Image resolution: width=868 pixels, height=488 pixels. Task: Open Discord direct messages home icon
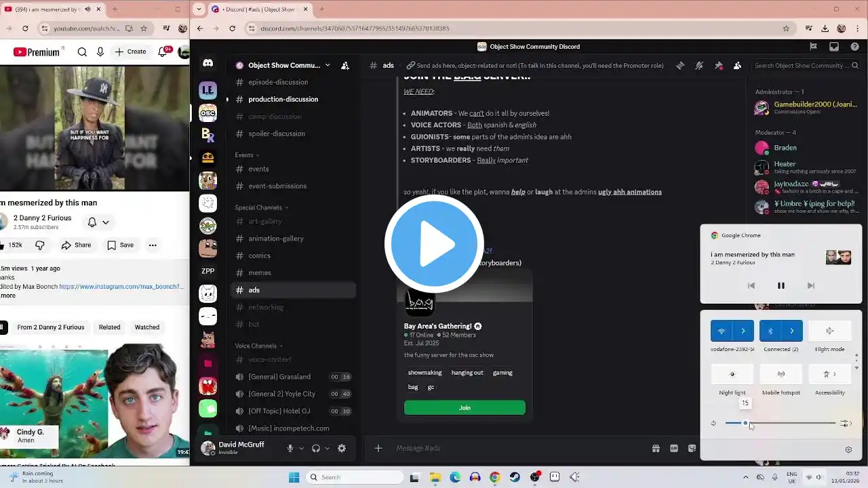click(x=208, y=63)
